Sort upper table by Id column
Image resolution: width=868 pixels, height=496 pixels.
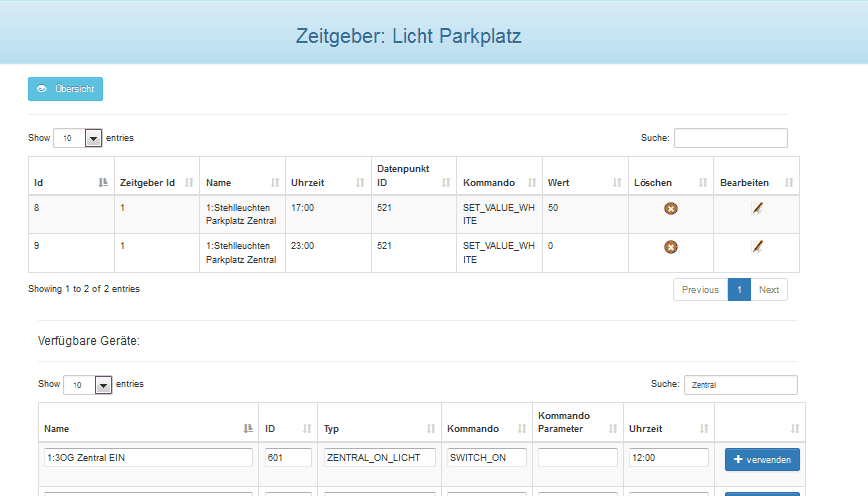tap(70, 183)
